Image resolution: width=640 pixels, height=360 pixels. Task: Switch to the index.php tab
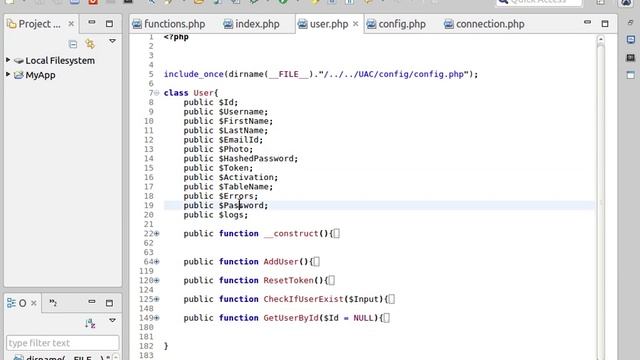click(x=257, y=24)
